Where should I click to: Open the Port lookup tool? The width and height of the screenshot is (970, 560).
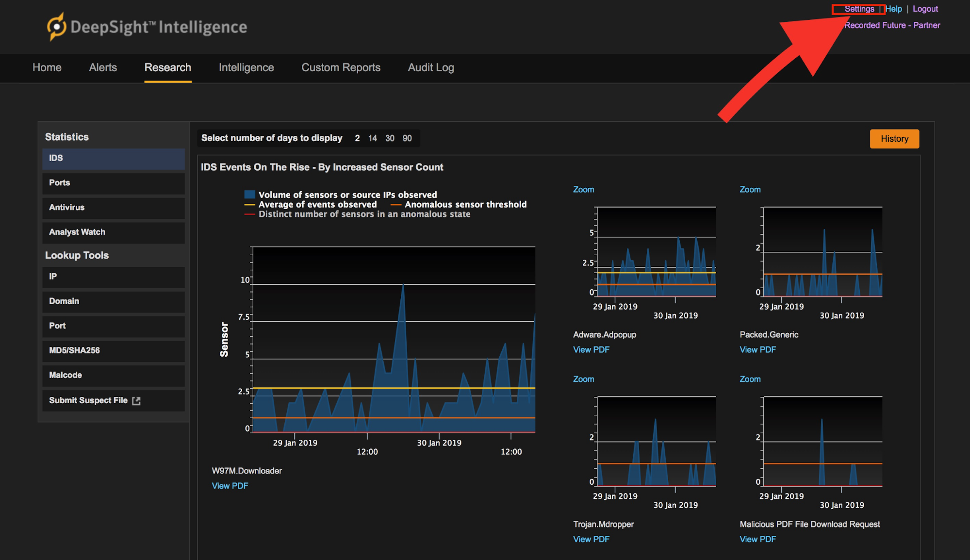(114, 327)
